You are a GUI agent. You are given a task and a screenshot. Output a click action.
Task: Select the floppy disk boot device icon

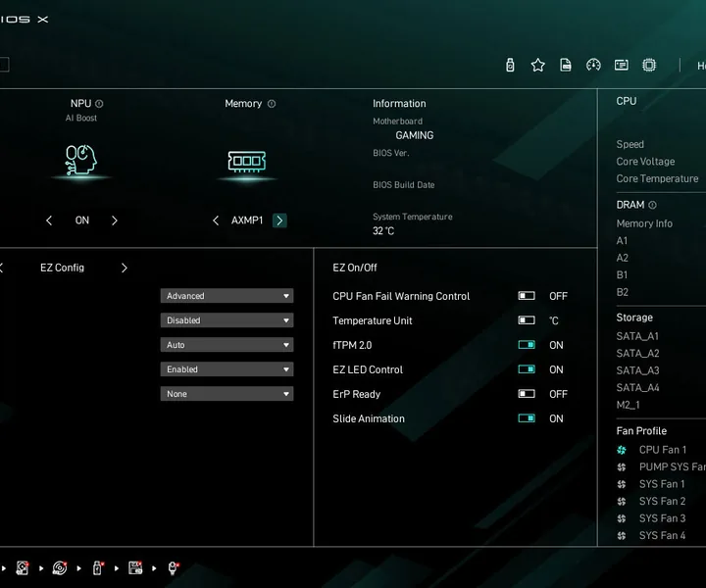(135, 568)
